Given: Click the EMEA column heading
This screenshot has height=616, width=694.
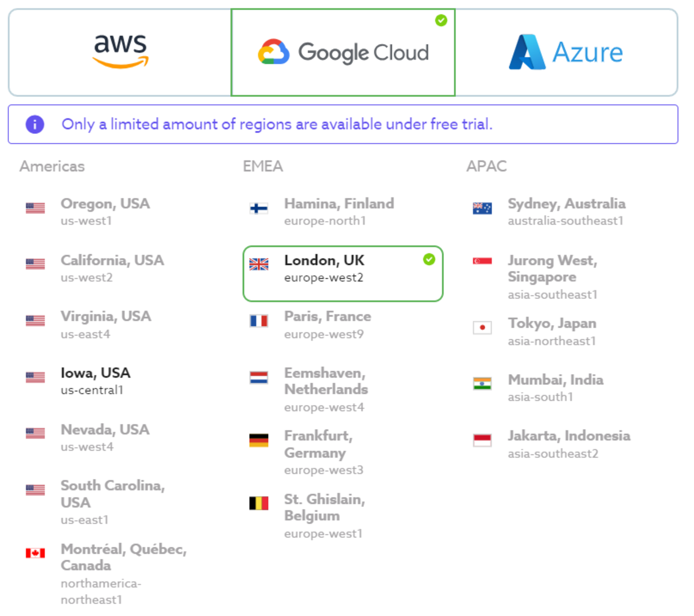Looking at the screenshot, I should coord(263,166).
